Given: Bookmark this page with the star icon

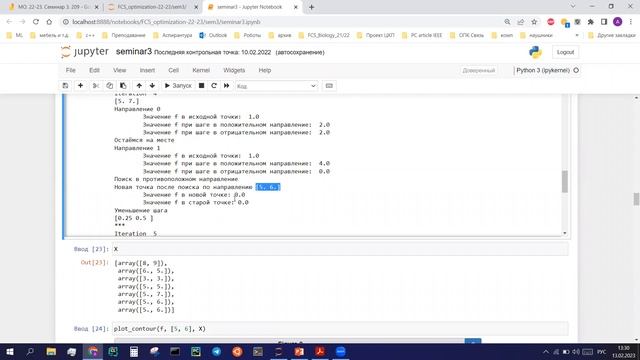Looking at the screenshot, I should pos(534,22).
